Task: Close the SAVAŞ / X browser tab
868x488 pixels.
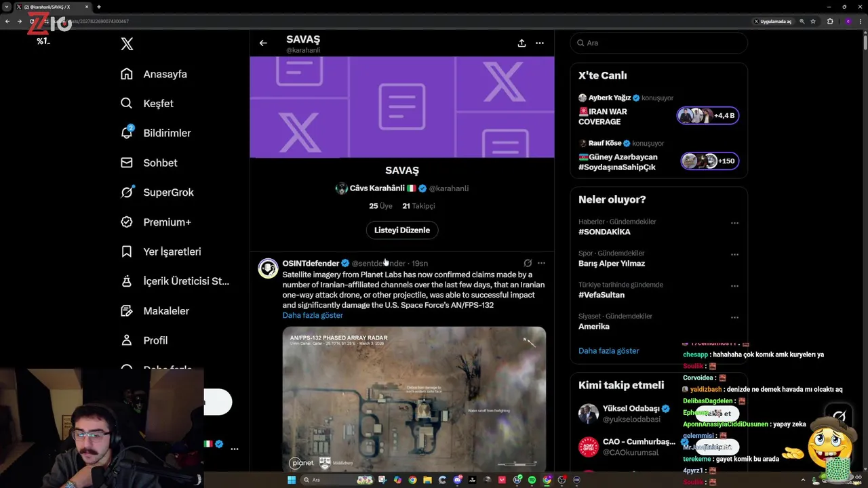Action: [x=87, y=7]
